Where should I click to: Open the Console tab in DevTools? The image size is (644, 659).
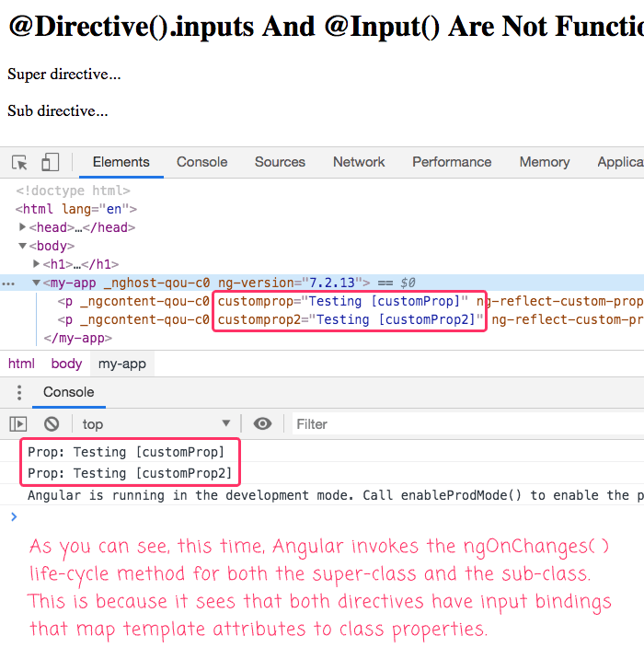click(x=202, y=162)
